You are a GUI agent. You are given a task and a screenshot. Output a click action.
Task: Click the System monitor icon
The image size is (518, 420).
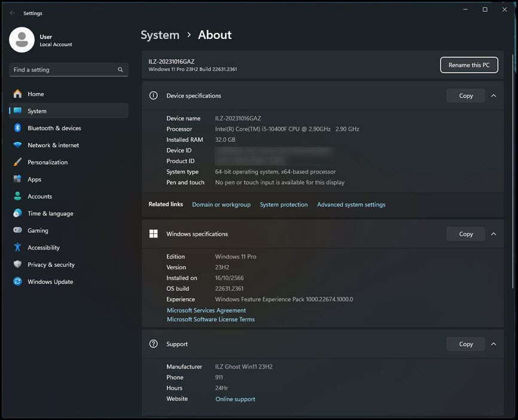point(17,111)
